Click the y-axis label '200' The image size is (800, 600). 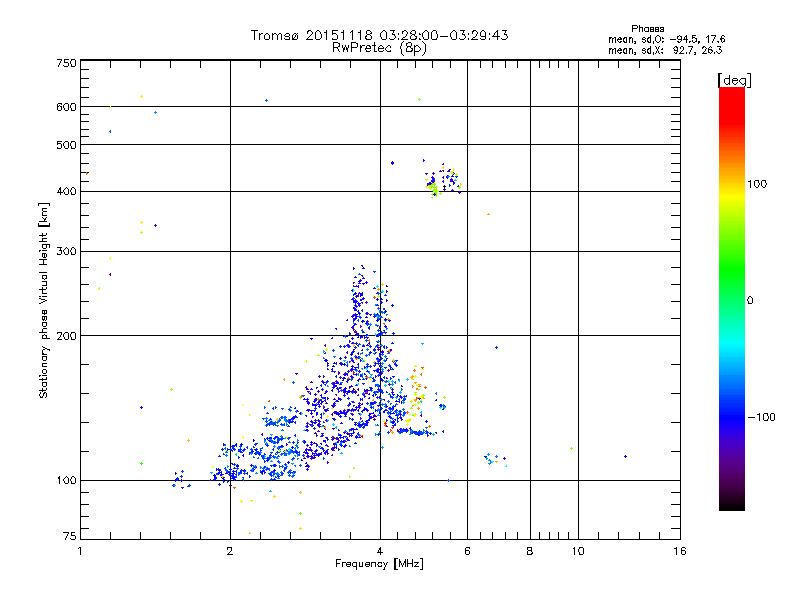(66, 336)
